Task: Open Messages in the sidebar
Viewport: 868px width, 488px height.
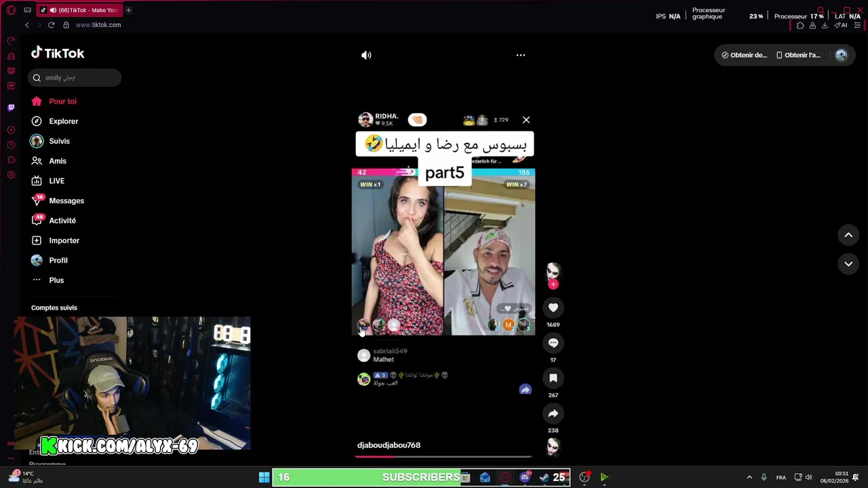Action: 58,201
